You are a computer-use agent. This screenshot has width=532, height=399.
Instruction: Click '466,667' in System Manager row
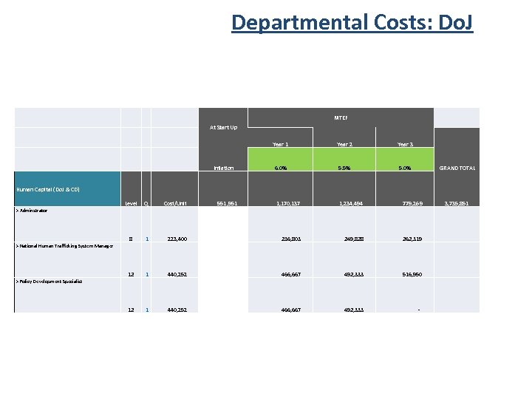(291, 274)
